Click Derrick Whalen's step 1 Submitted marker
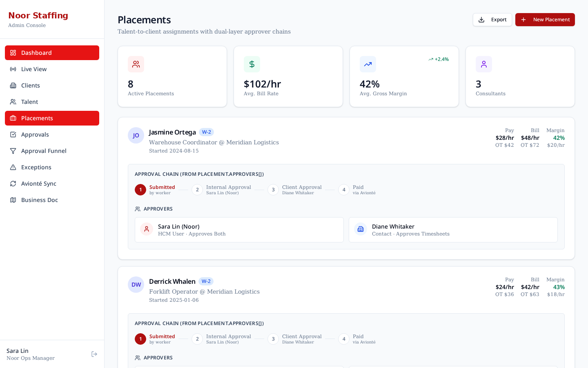Viewport: 588px width, 368px height. pyautogui.click(x=140, y=339)
